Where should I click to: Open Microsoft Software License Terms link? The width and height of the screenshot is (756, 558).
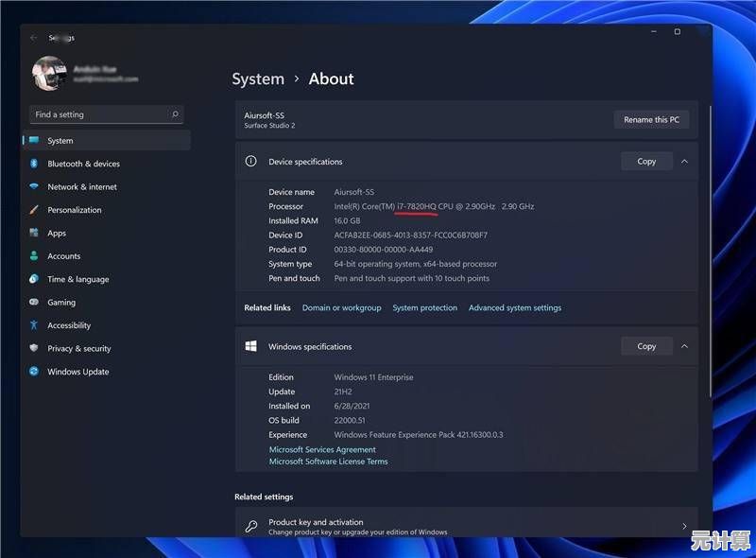pyautogui.click(x=328, y=462)
